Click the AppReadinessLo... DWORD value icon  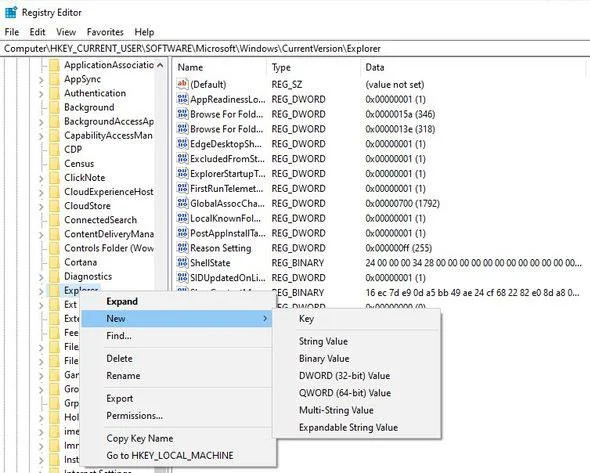pyautogui.click(x=182, y=99)
